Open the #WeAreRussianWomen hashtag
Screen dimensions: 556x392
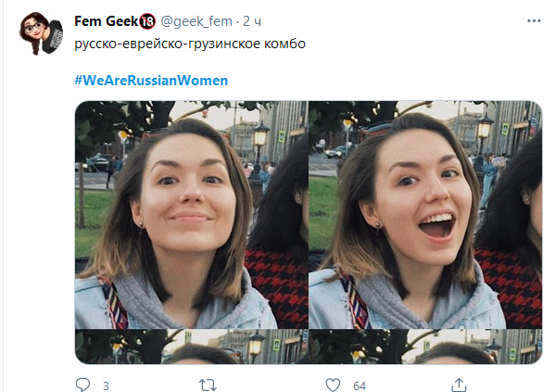(x=150, y=81)
